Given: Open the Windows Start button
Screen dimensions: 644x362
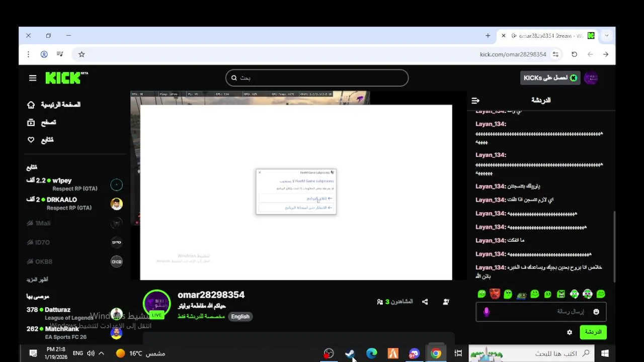Looking at the screenshot, I should click(x=605, y=353).
